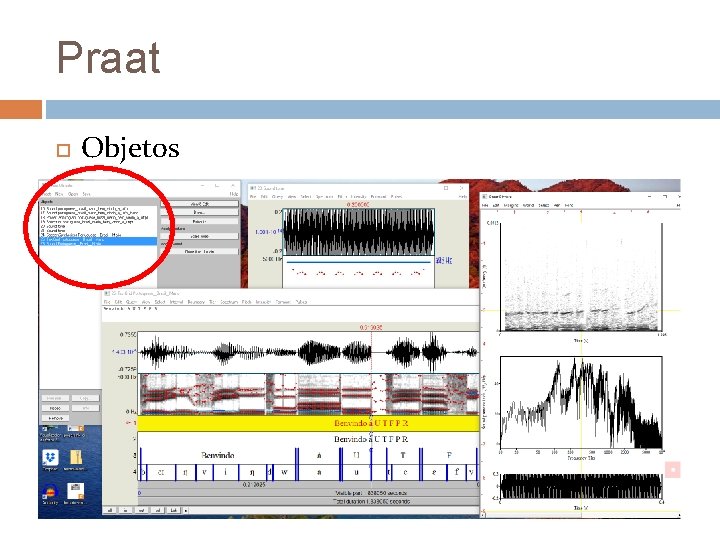This screenshot has height=540, width=720.
Task: Open the Open menu in Praat Objects
Action: pyautogui.click(x=73, y=194)
